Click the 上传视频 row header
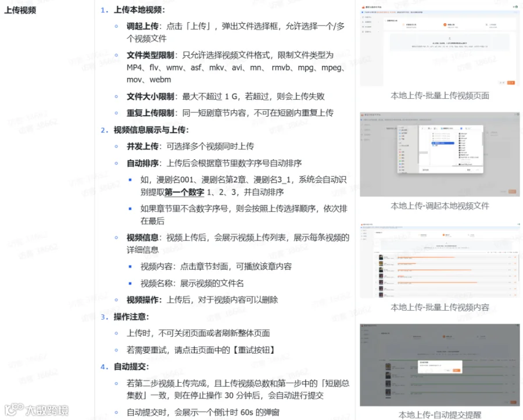 [20, 10]
